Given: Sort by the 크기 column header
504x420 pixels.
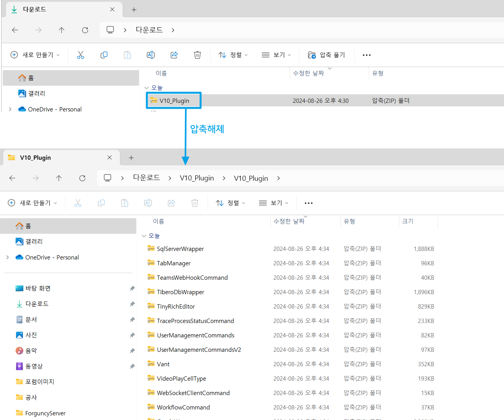Looking at the screenshot, I should click(408, 221).
